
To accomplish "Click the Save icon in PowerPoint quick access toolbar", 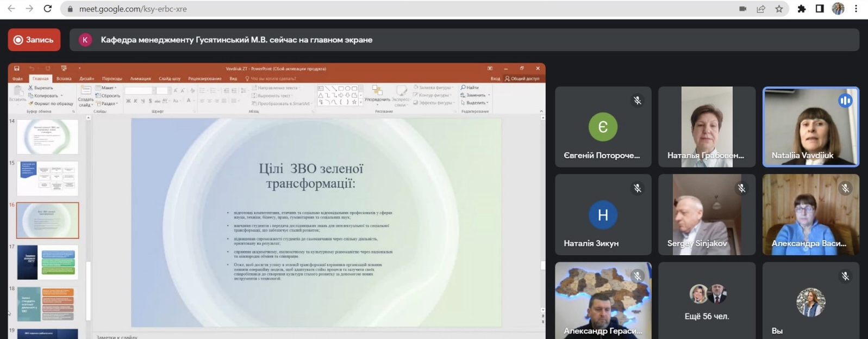I will point(17,69).
